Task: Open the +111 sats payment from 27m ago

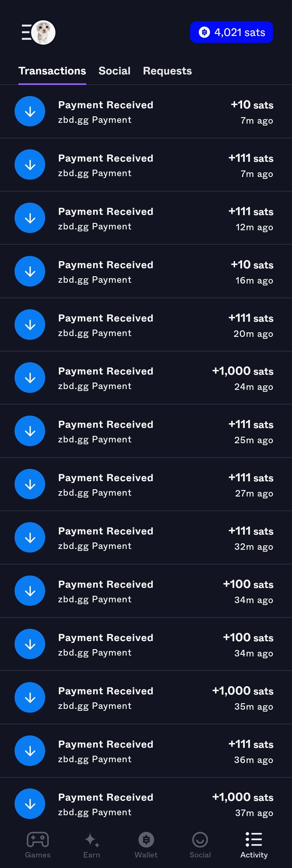Action: coord(146,485)
